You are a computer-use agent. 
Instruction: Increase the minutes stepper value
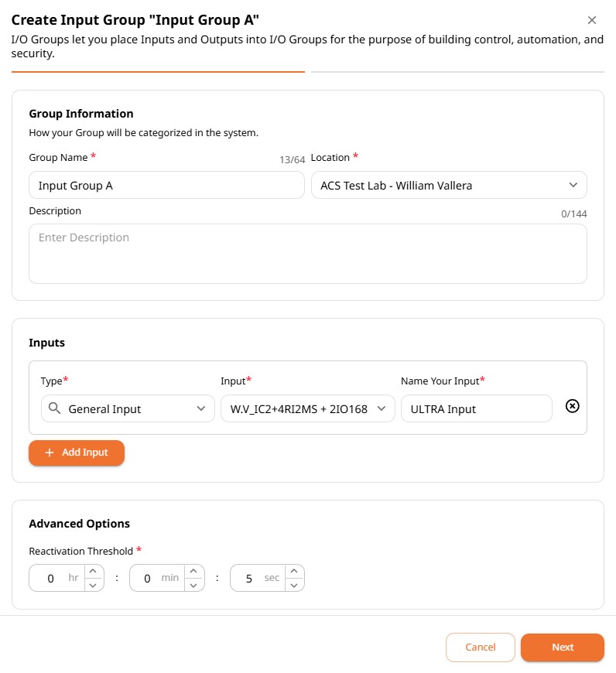coord(193,572)
